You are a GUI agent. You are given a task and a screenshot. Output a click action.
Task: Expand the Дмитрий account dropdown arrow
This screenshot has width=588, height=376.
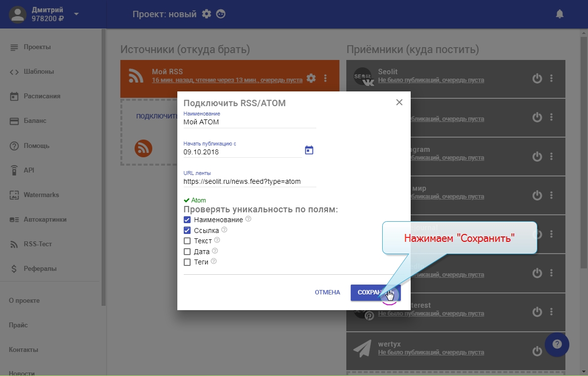pyautogui.click(x=76, y=14)
